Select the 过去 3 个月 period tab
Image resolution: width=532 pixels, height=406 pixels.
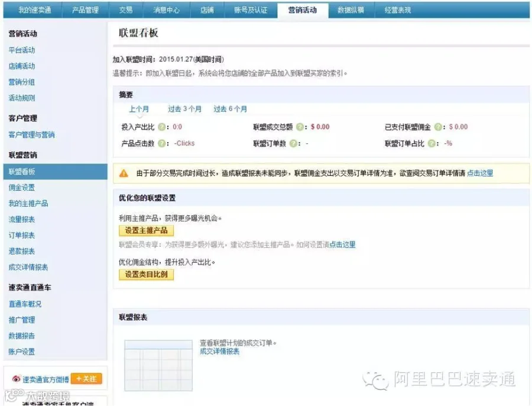[x=184, y=109]
